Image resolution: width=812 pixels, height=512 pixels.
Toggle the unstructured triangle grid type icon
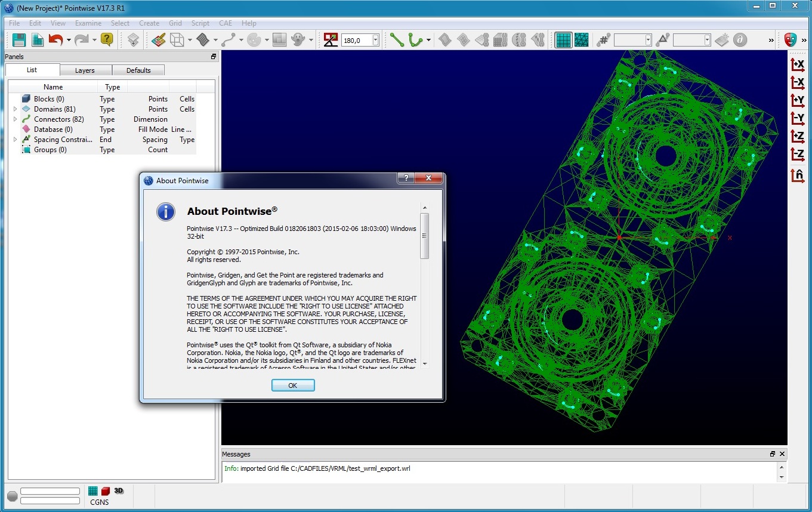click(x=581, y=40)
